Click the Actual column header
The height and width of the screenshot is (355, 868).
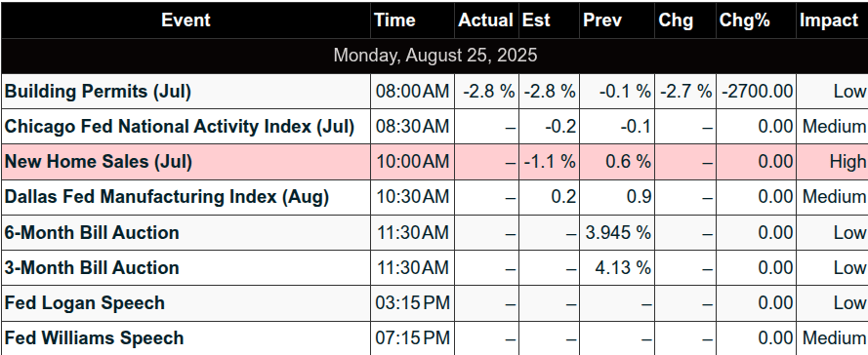click(x=486, y=20)
